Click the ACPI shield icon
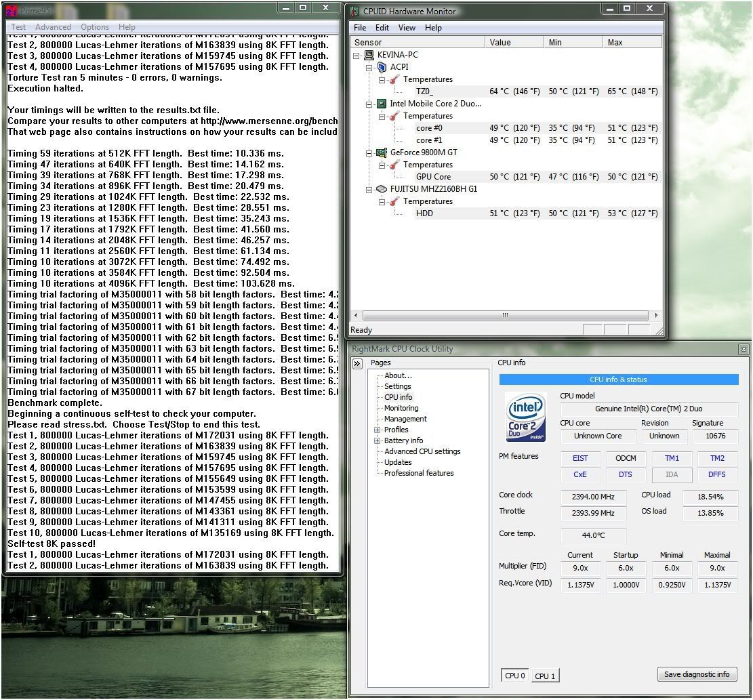 (382, 66)
